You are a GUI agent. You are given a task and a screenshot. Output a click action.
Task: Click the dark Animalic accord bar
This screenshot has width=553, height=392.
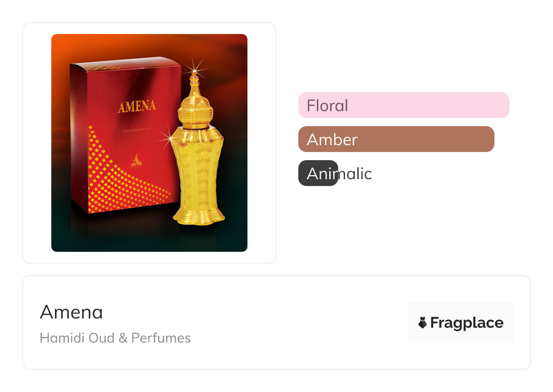point(318,173)
